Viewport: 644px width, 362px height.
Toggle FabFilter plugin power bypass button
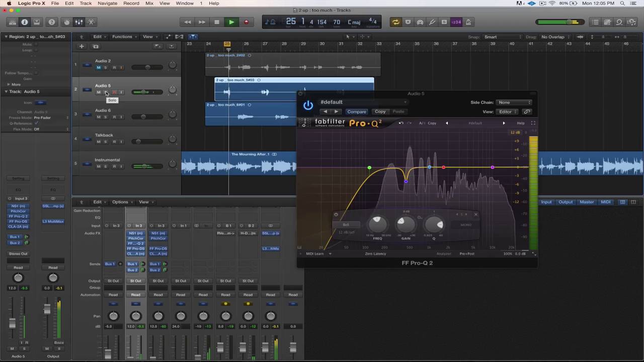tap(308, 106)
